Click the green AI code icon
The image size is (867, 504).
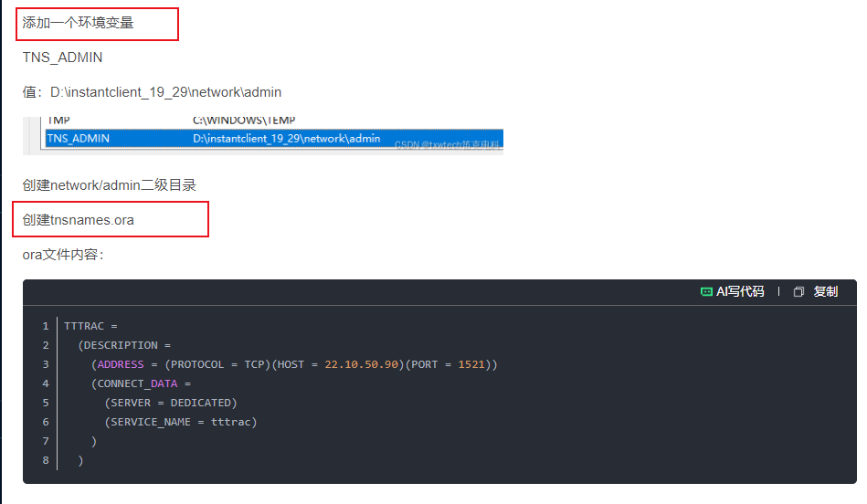coord(706,292)
